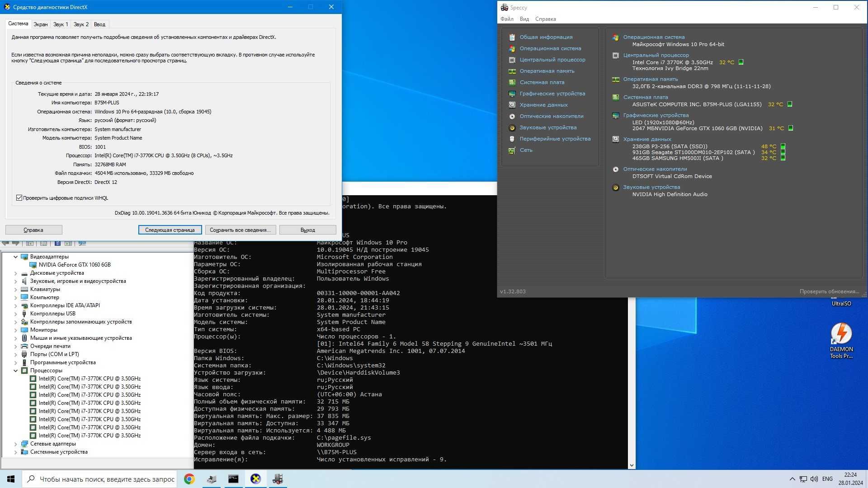Switch to Speccy taskbar icon
The height and width of the screenshot is (488, 868).
click(x=278, y=479)
